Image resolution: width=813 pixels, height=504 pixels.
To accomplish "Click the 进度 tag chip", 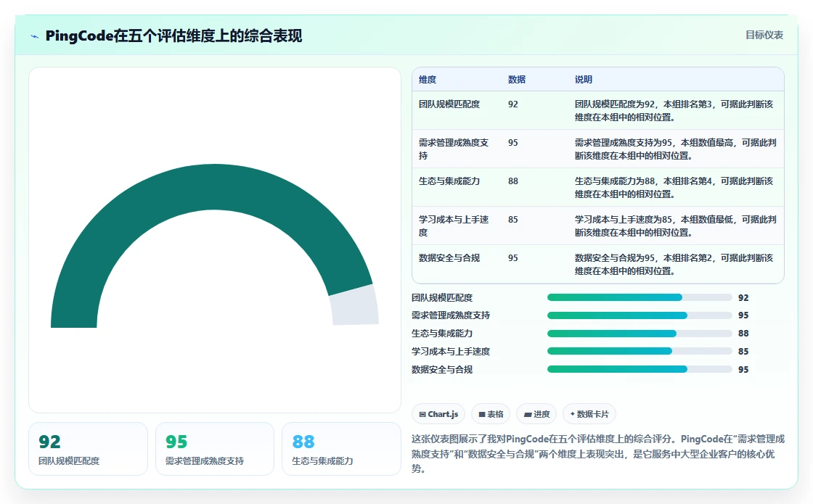I will click(536, 414).
